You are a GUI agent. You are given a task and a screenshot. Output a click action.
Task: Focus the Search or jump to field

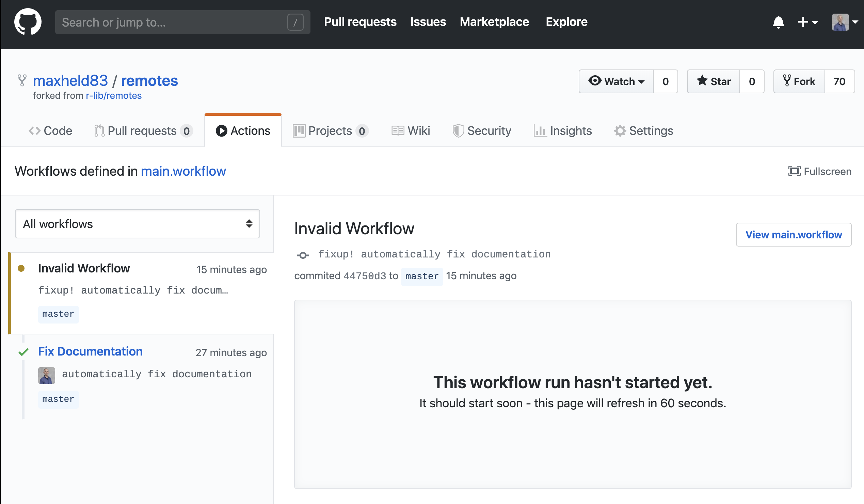172,22
